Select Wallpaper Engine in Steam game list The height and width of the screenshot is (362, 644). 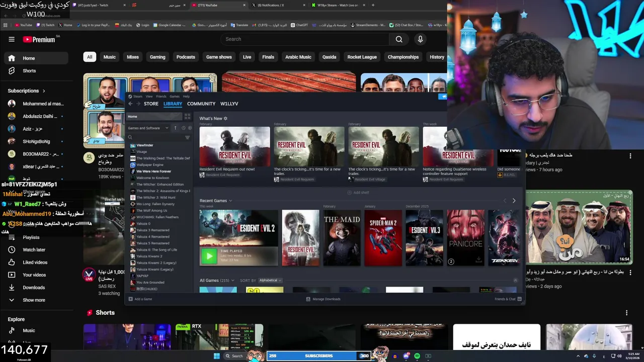click(150, 165)
